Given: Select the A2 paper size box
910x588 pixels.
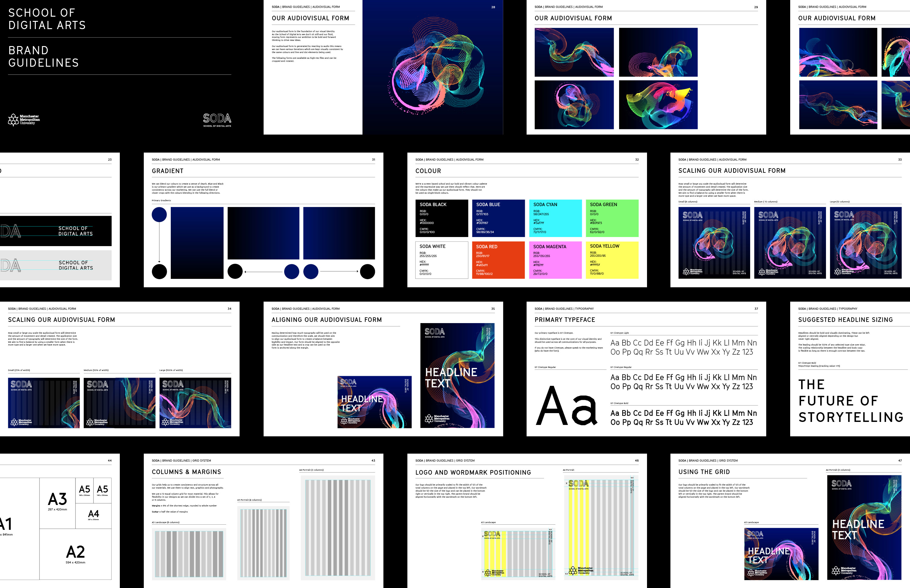Looking at the screenshot, I should [75, 554].
